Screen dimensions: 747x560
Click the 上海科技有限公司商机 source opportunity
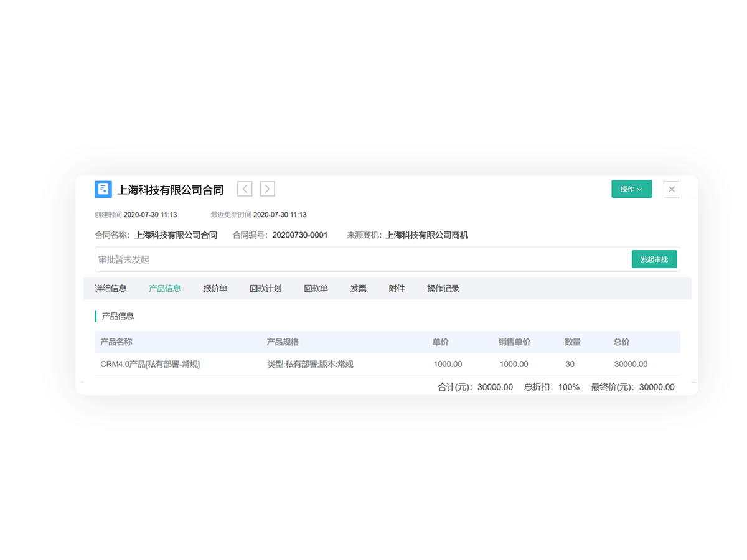tap(427, 235)
